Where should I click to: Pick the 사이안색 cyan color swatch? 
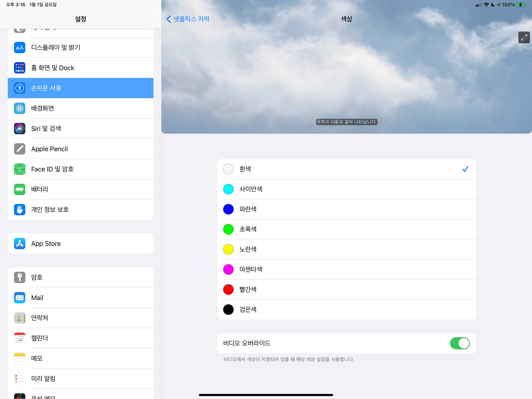coord(228,189)
